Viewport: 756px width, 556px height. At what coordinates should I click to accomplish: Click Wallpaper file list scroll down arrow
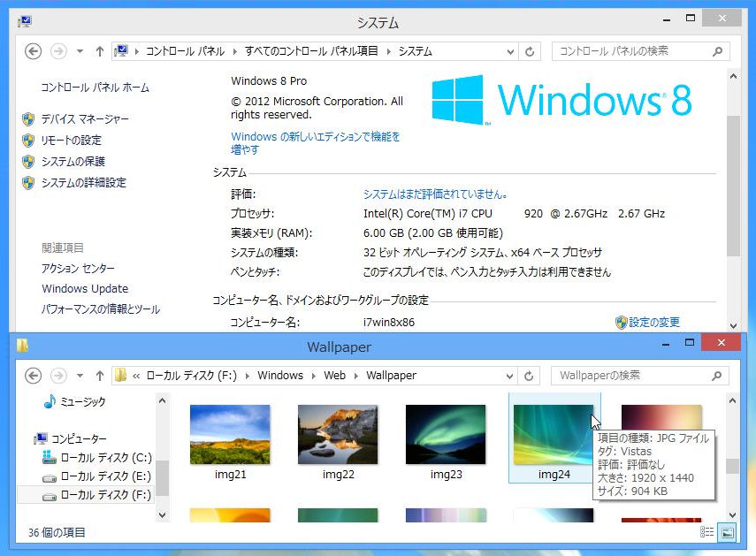click(732, 515)
